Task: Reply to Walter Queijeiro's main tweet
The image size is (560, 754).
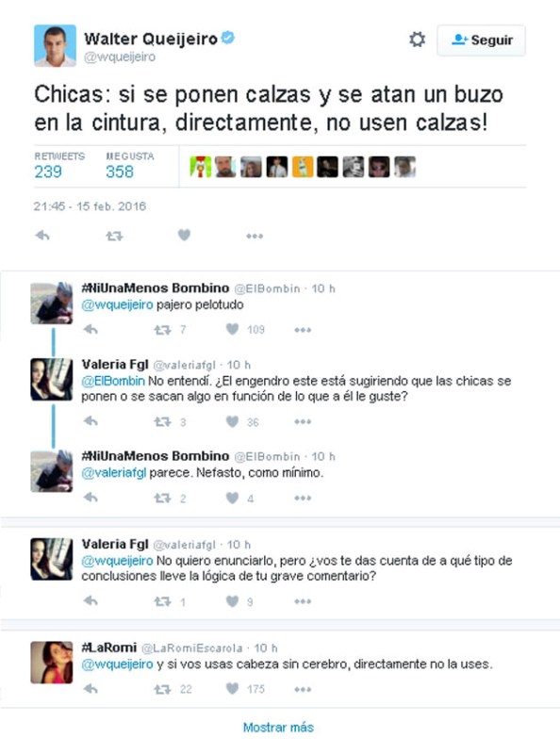Action: (42, 235)
